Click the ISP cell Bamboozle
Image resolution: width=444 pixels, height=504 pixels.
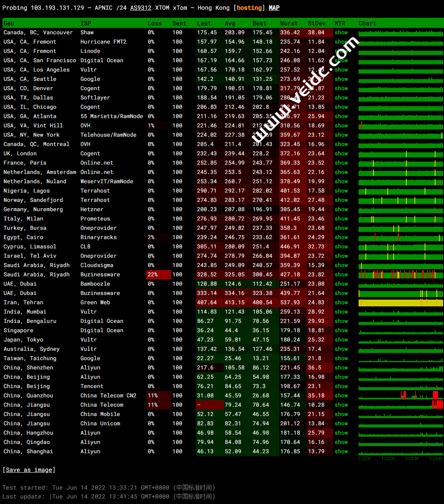point(95,284)
